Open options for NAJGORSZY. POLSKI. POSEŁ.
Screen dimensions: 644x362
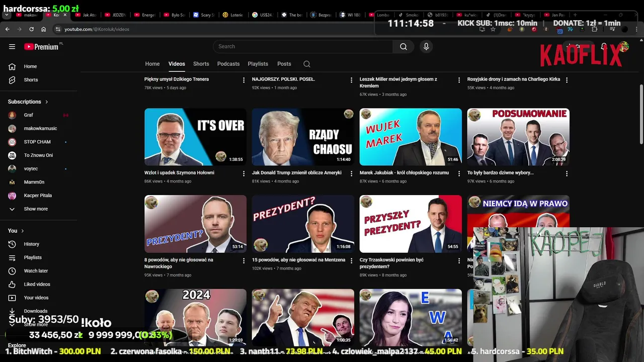tap(352, 80)
